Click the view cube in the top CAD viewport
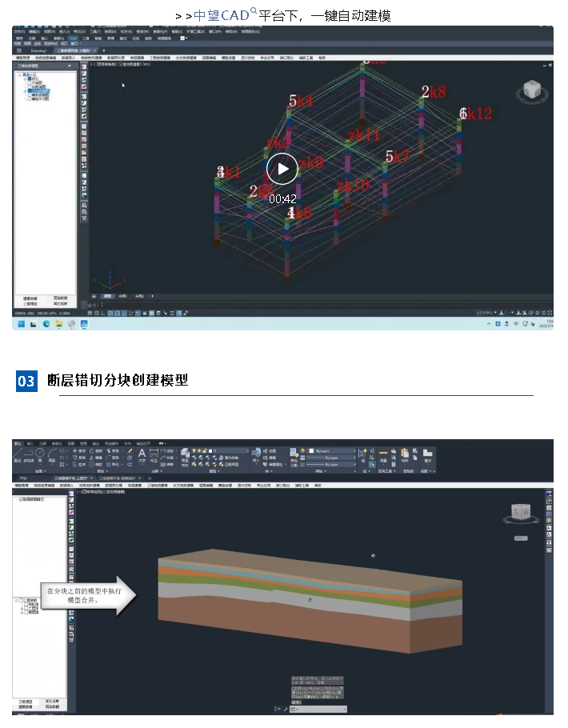The width and height of the screenshot is (568, 728). point(530,92)
